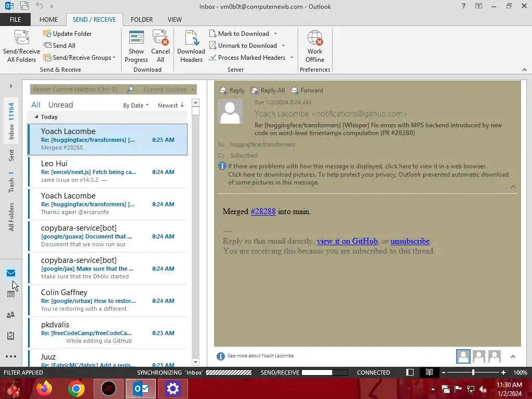The image size is (532, 399).
Task: Click the download pictures info bar
Action: [368, 179]
